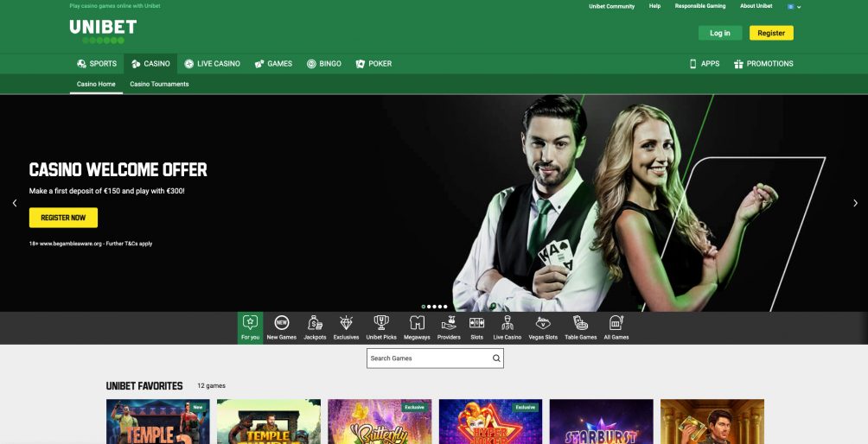Open the Temple Tumble game thumbnail
868x444 pixels.
coord(269,422)
